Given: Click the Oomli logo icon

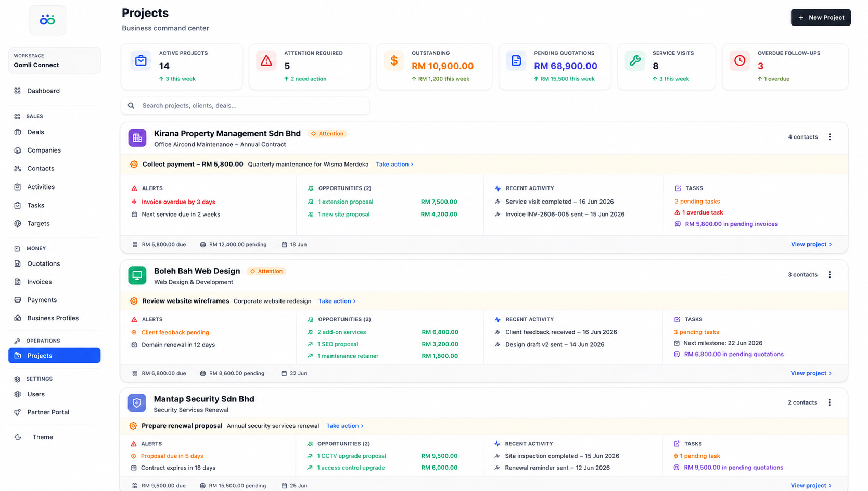Looking at the screenshot, I should click(47, 20).
